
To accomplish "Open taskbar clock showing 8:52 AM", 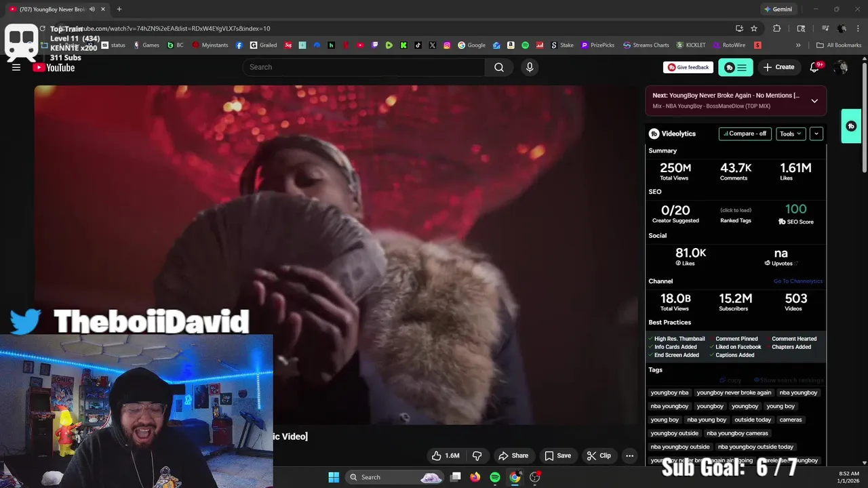I will point(848,477).
